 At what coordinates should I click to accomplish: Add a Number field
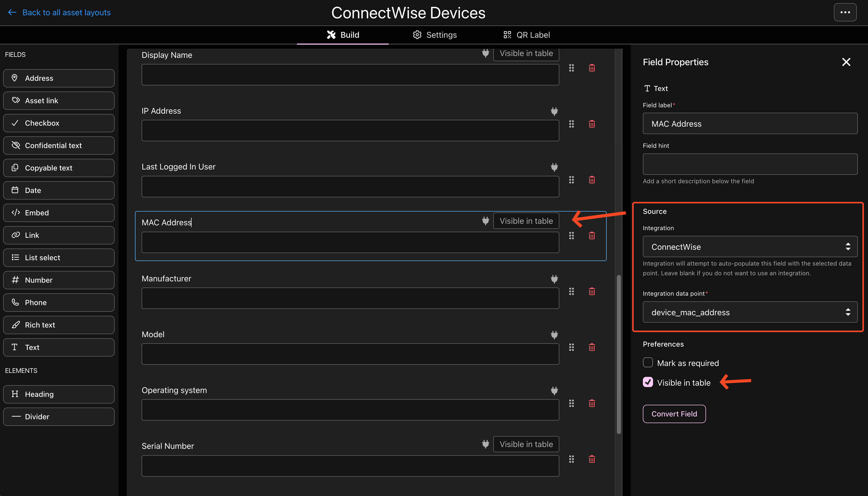tap(59, 280)
